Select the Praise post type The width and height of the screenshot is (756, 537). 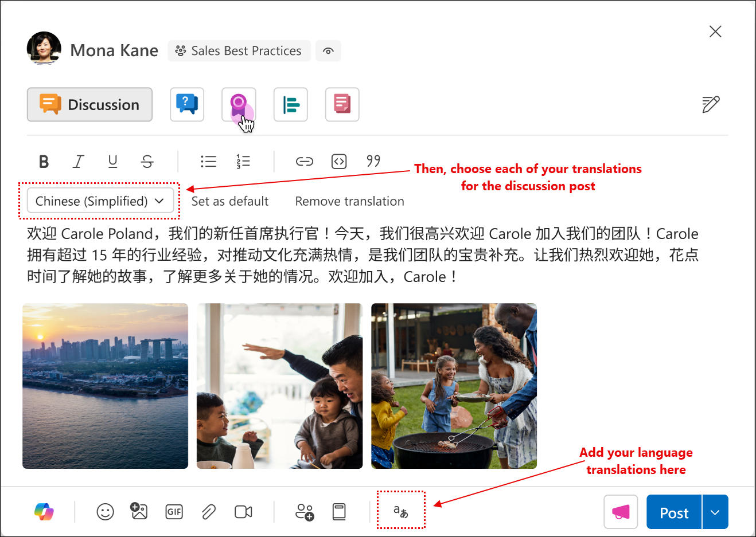point(239,104)
